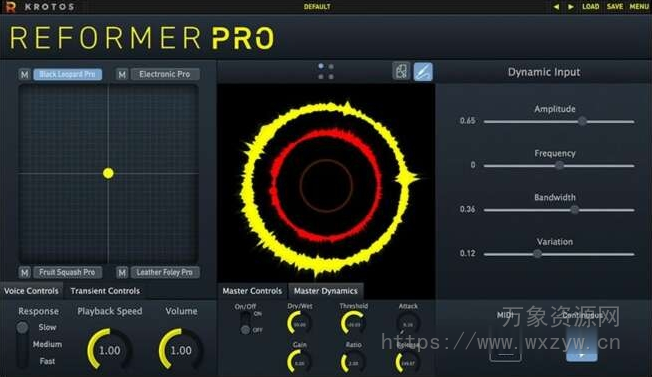Click the highlighted pen draw icon

(423, 71)
